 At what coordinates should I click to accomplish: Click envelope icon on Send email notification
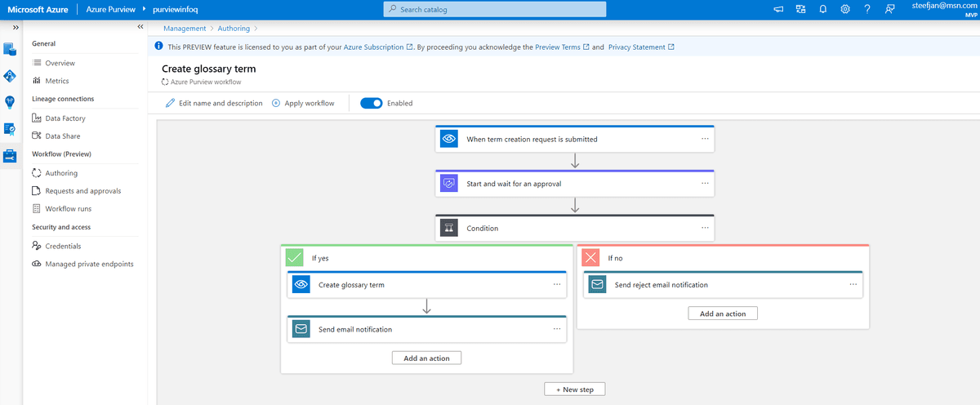click(x=301, y=330)
